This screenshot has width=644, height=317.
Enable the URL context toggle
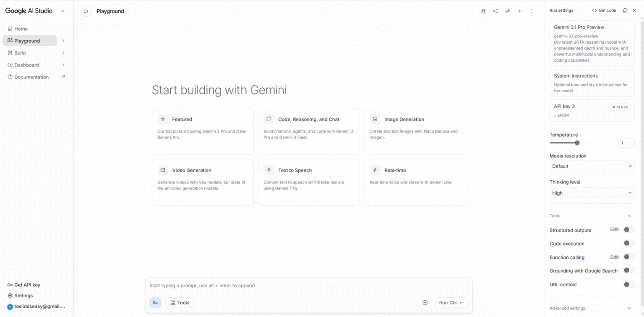pyautogui.click(x=628, y=284)
